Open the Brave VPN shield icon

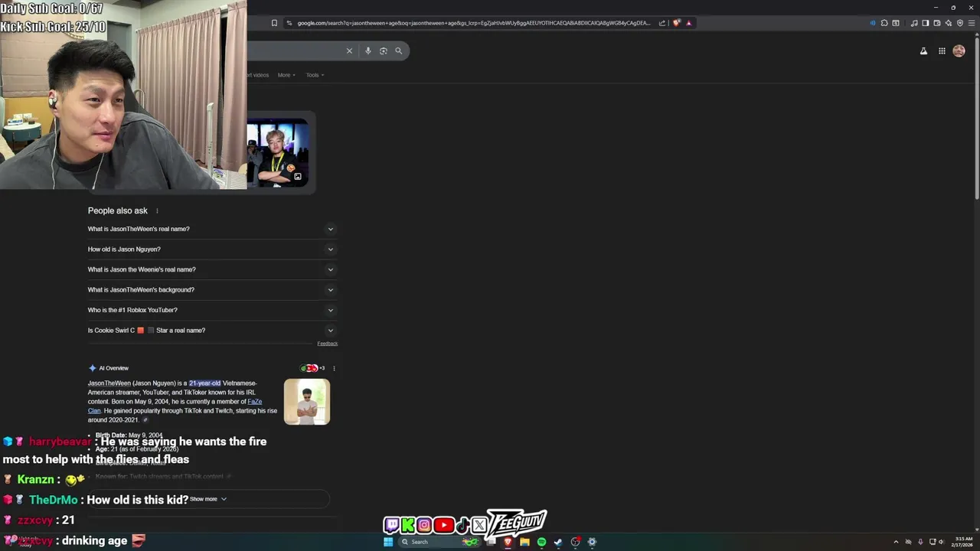click(x=960, y=23)
